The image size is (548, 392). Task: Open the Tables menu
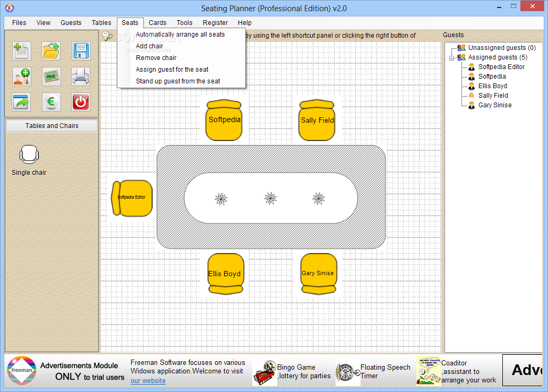[x=101, y=23]
